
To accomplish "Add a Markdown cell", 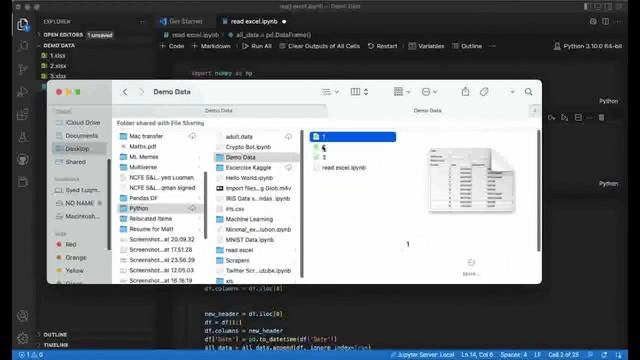I will (x=211, y=46).
